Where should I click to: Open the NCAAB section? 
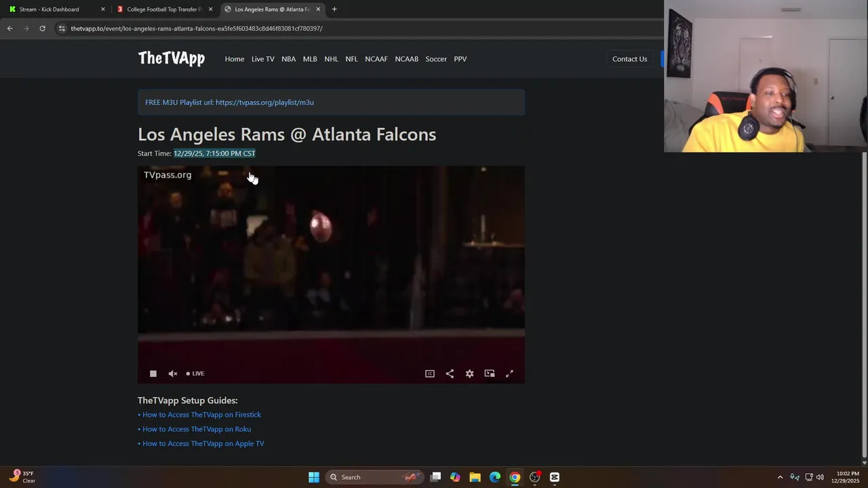(x=407, y=59)
